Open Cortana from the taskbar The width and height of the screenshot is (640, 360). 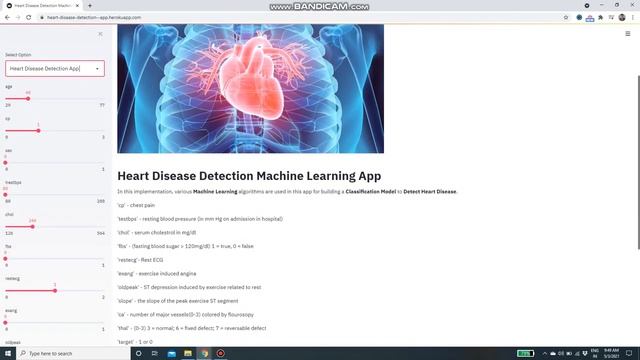pos(138,353)
